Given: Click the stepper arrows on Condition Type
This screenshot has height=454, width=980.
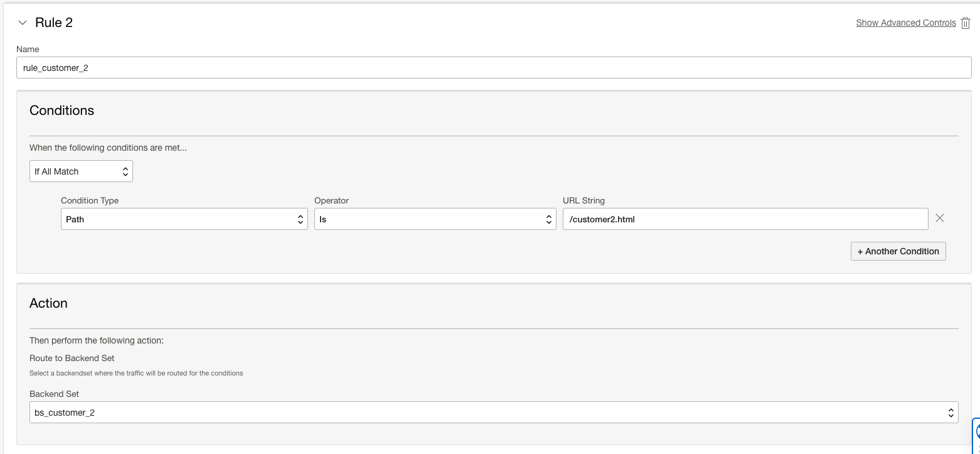Looking at the screenshot, I should pyautogui.click(x=300, y=219).
